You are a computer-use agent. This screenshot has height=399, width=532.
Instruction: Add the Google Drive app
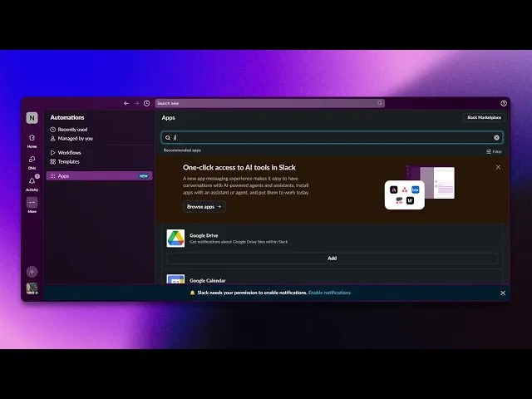pos(332,259)
